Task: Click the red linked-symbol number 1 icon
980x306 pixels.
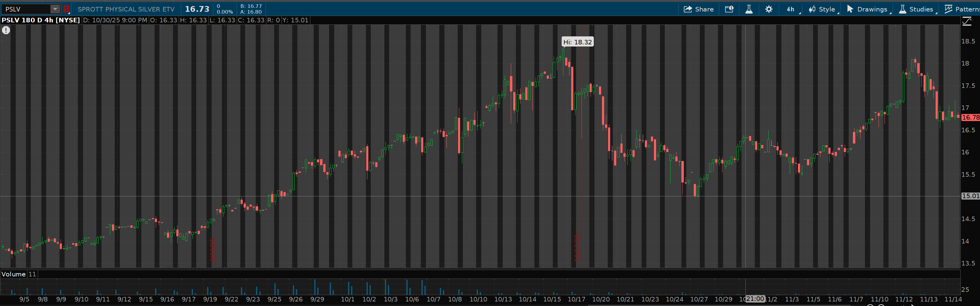Action: pyautogui.click(x=66, y=9)
